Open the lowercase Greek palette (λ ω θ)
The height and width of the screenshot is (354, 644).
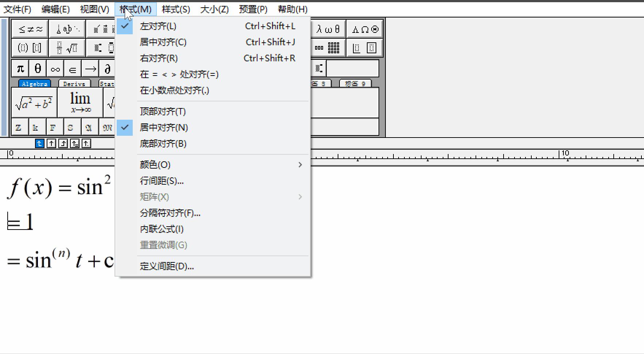tap(328, 29)
